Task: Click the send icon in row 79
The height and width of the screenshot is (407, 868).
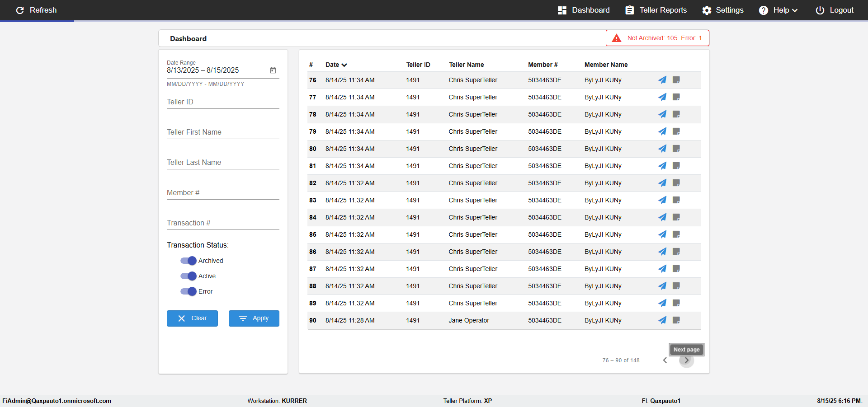Action: [x=662, y=131]
